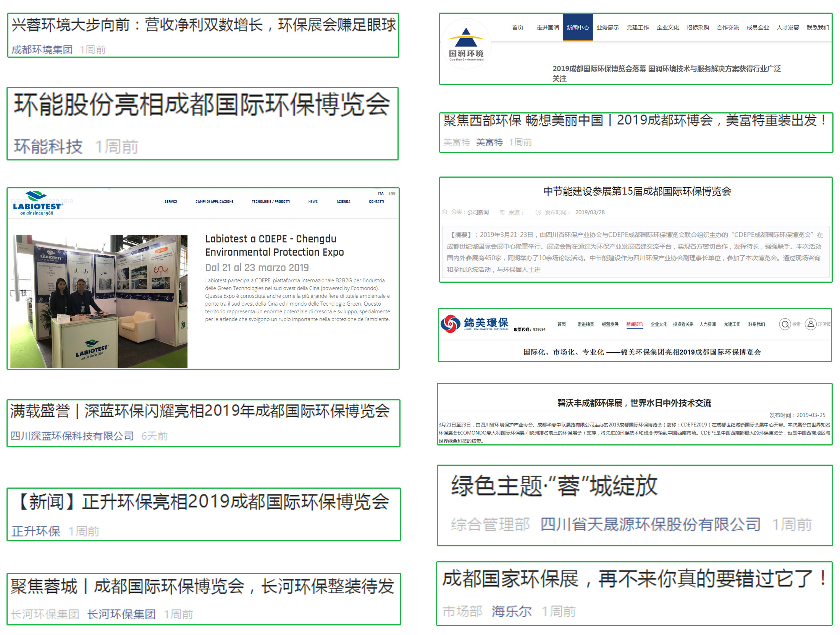Open article 满载盛誉 深蓝环保闪耀亮相
The width and height of the screenshot is (840, 635).
click(200, 411)
